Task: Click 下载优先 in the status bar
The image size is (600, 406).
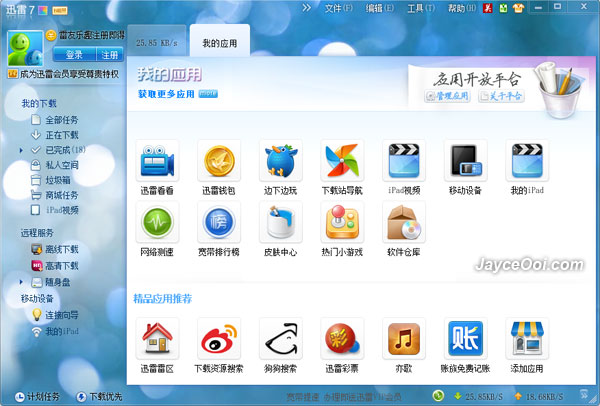Action: coord(99,397)
